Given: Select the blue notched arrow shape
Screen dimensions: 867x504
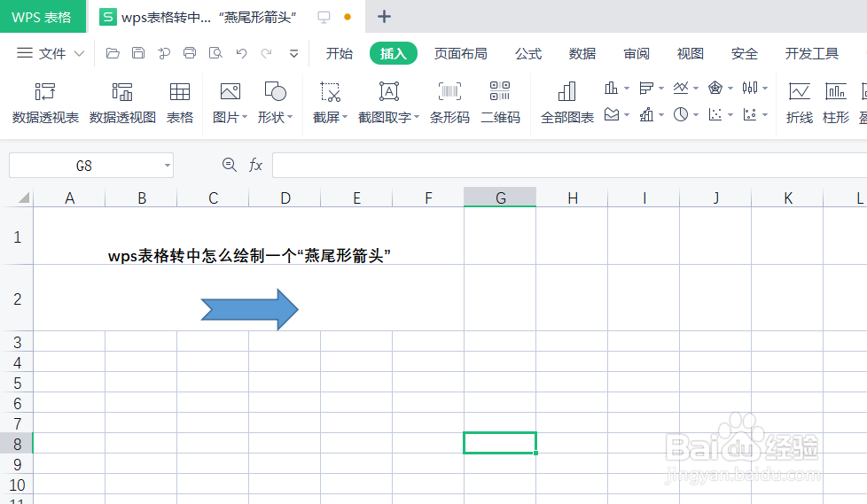Looking at the screenshot, I should (x=249, y=309).
